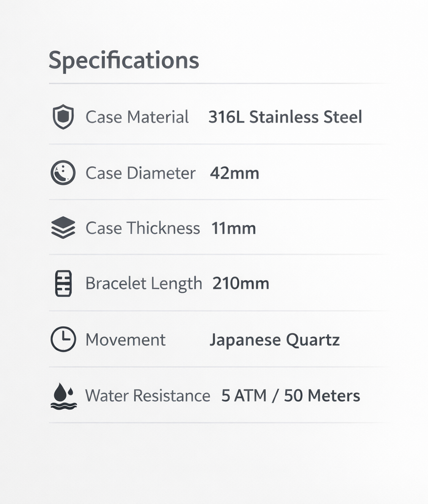
Task: Click the Specifications heading
Action: (x=123, y=61)
